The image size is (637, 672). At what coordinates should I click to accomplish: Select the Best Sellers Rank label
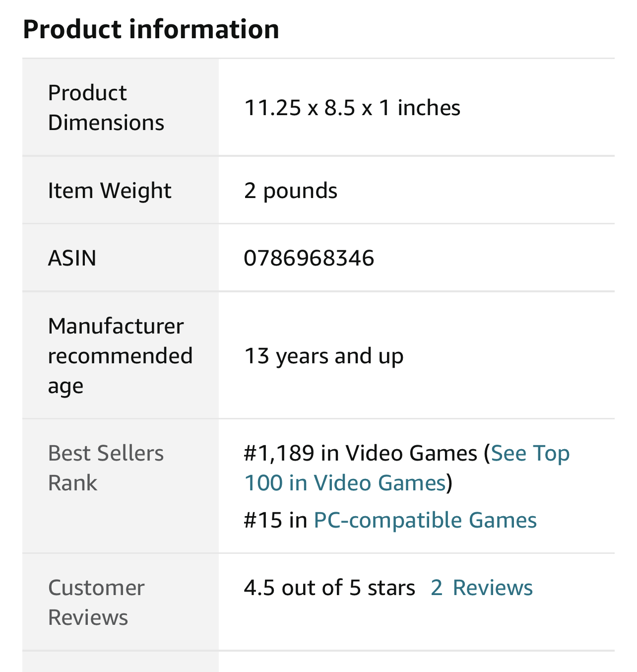point(106,468)
